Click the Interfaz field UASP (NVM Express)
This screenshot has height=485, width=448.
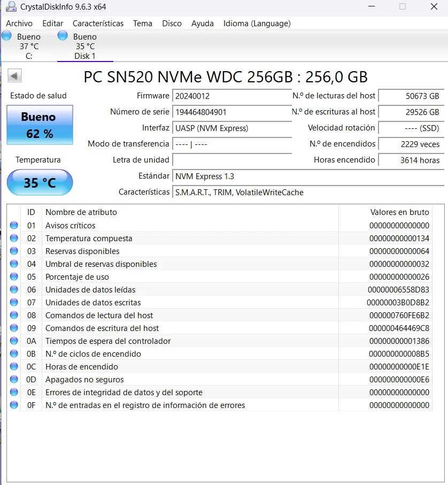232,128
